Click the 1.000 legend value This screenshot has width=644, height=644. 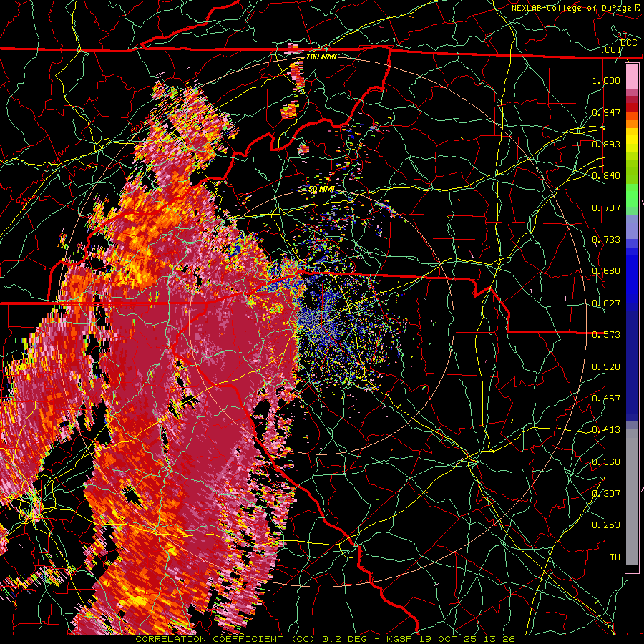point(606,80)
